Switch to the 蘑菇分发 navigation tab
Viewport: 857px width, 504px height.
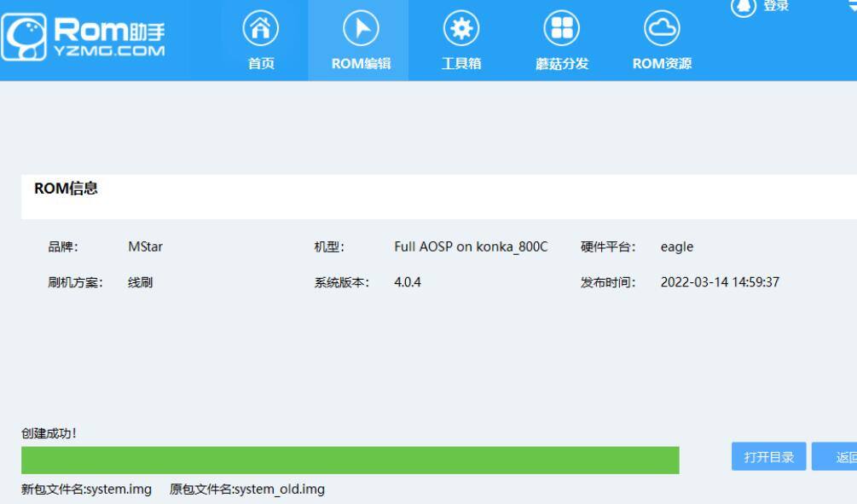(x=563, y=40)
